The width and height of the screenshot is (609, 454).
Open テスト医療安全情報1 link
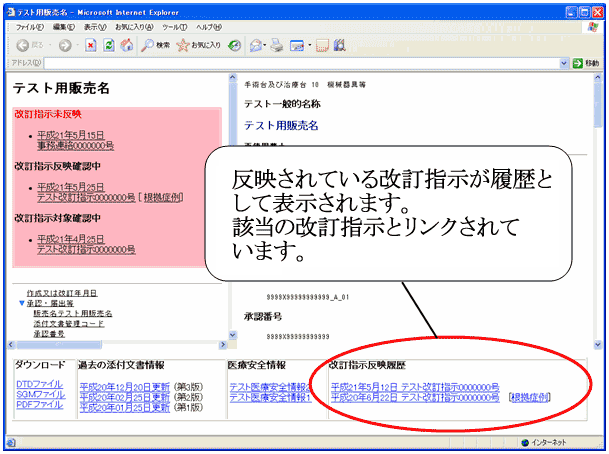click(x=270, y=397)
